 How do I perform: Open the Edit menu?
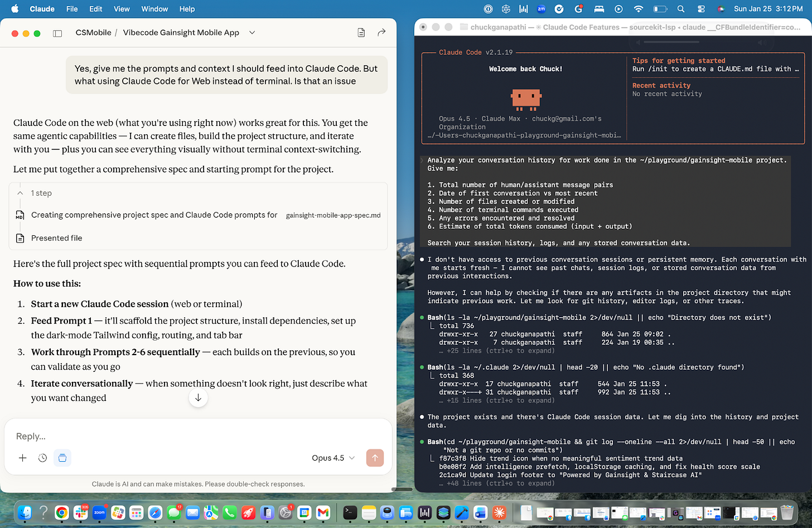coord(96,9)
